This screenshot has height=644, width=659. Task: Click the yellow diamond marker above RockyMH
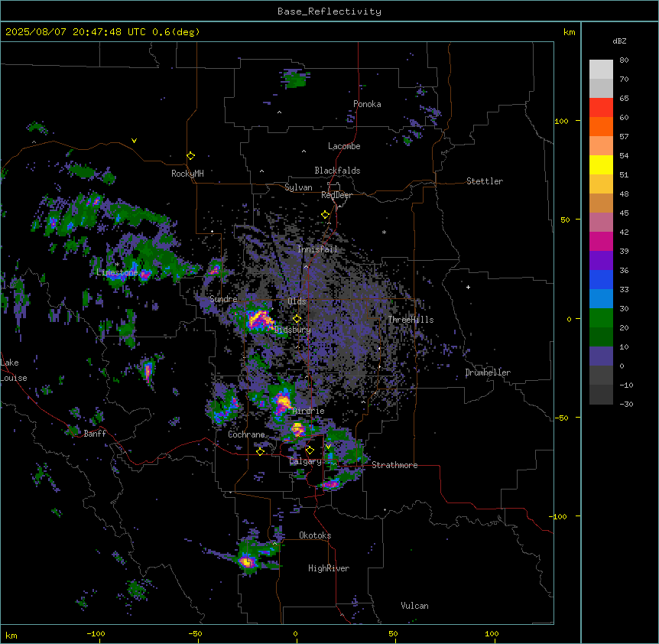pyautogui.click(x=191, y=156)
